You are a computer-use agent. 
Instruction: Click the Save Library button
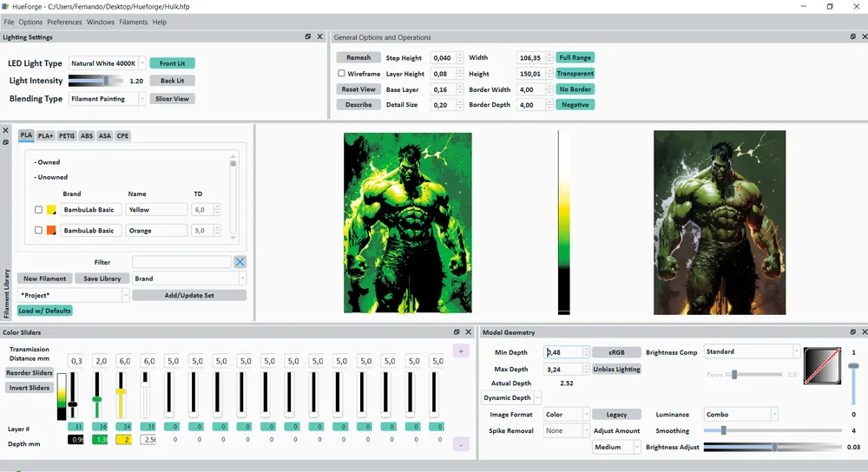(102, 279)
